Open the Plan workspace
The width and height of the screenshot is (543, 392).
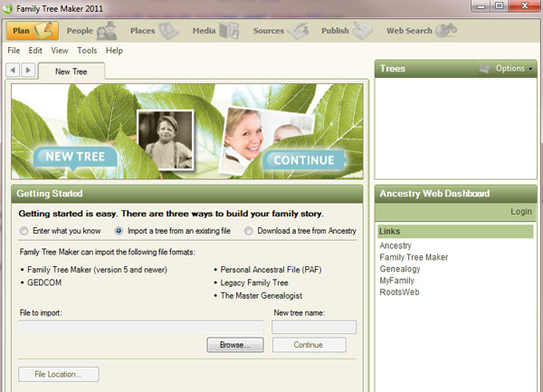[x=33, y=31]
